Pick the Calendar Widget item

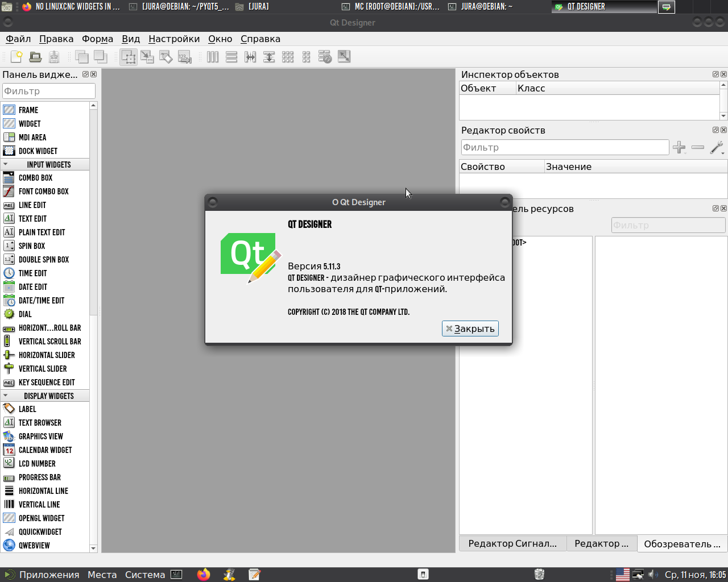tap(45, 450)
